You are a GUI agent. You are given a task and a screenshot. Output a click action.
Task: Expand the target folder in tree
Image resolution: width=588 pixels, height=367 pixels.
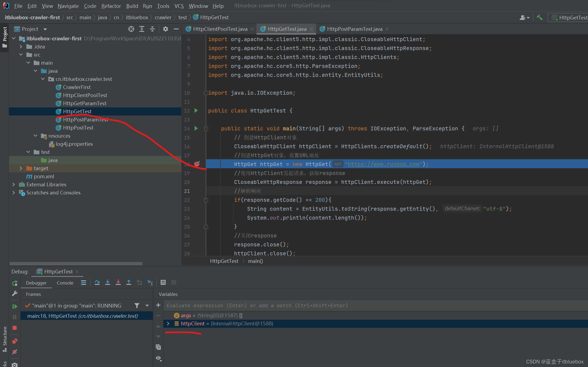click(21, 168)
